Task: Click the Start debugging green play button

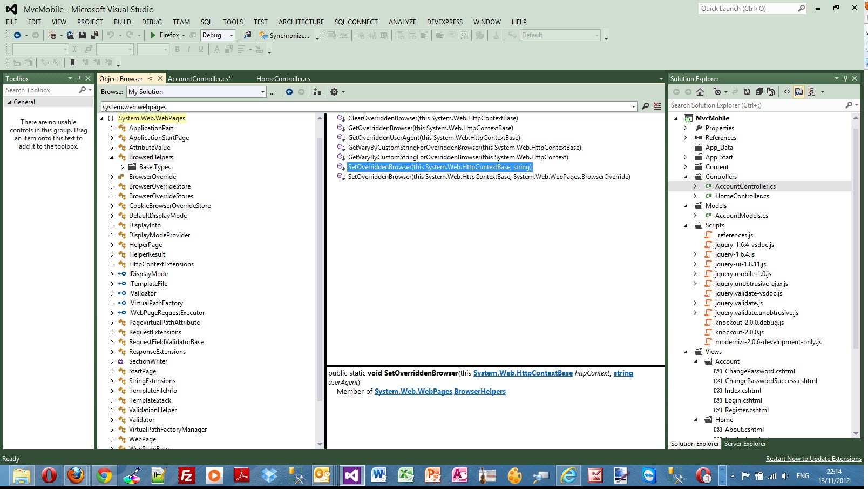Action: point(153,35)
